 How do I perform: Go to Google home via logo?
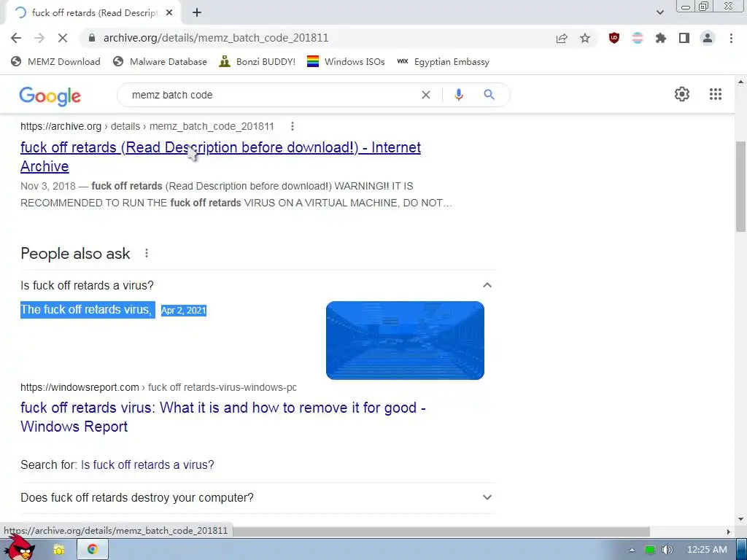[50, 96]
